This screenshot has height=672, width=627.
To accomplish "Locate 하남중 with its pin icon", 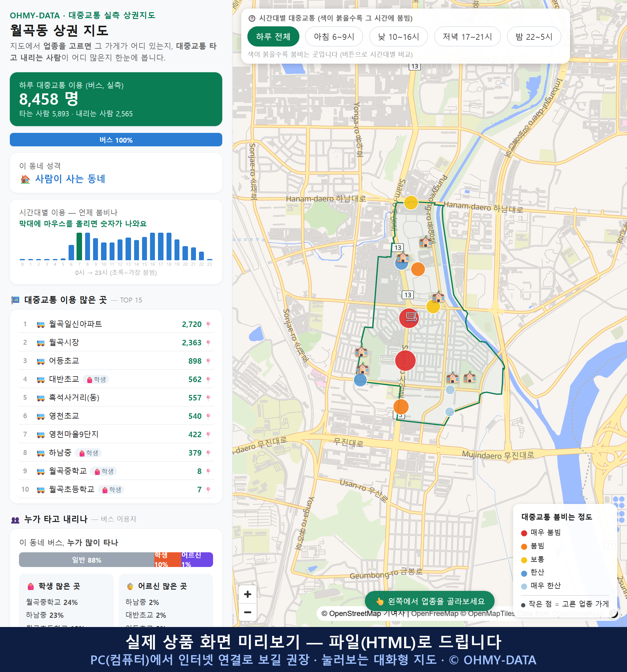I will tap(208, 452).
